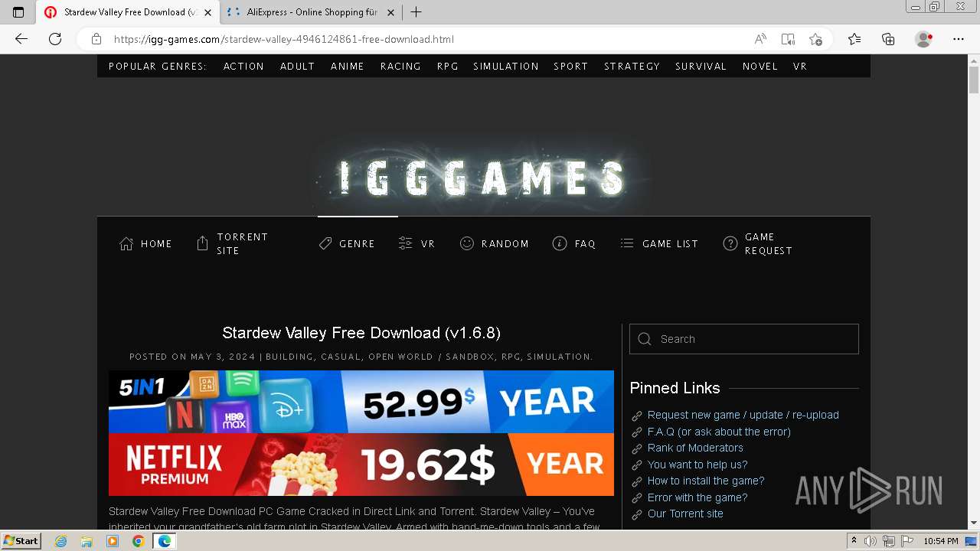Open File Explorer from taskbar

coord(87,541)
